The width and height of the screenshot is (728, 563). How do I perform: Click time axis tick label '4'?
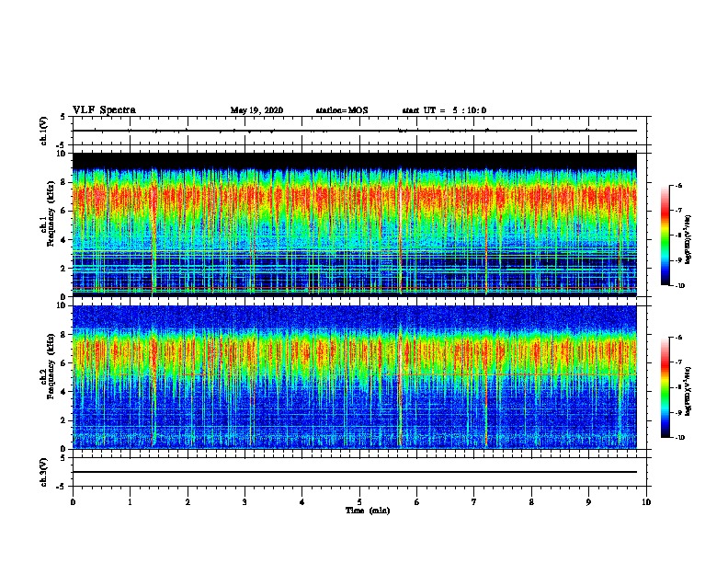(302, 502)
